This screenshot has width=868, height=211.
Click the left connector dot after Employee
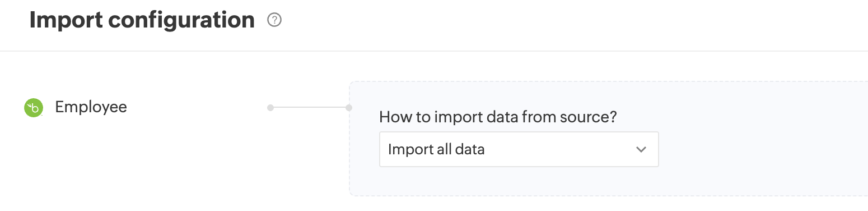click(270, 107)
